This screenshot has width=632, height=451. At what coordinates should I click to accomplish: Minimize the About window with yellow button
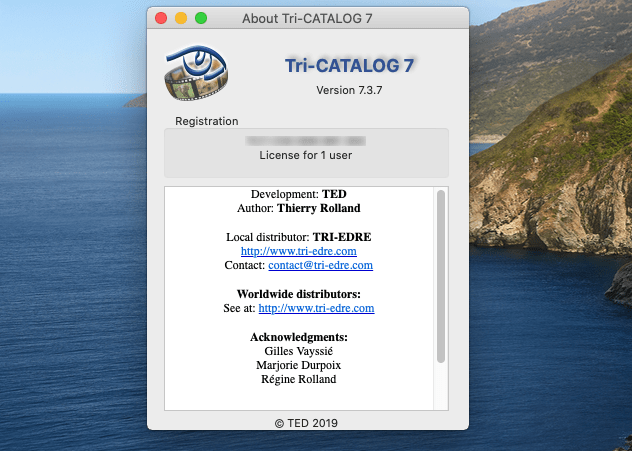pyautogui.click(x=181, y=18)
